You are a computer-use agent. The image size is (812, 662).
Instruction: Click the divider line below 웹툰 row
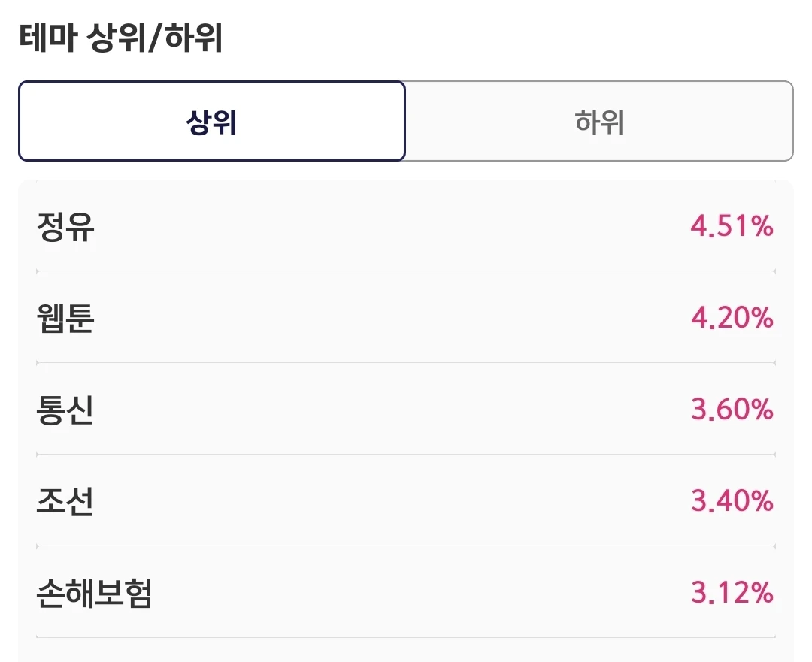[406, 362]
